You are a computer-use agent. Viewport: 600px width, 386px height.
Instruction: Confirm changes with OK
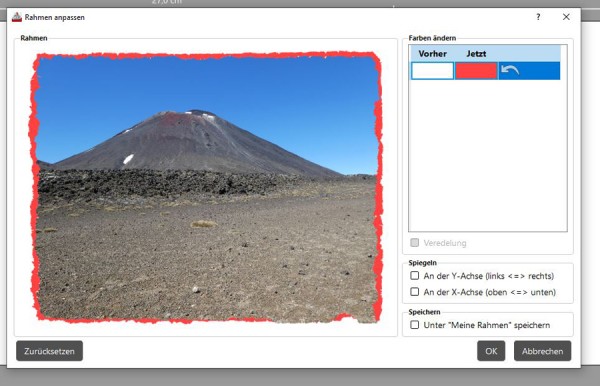pos(491,351)
